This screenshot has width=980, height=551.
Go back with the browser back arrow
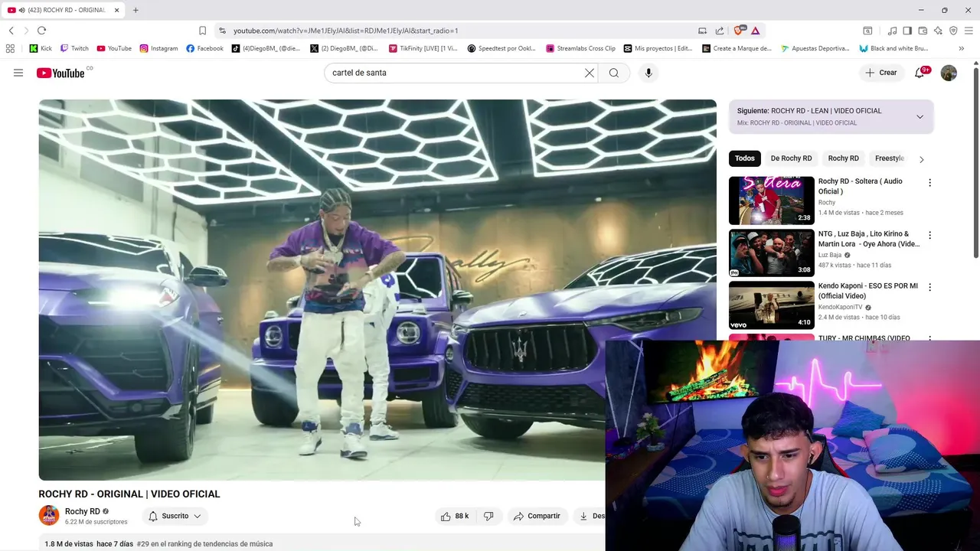[x=11, y=31]
